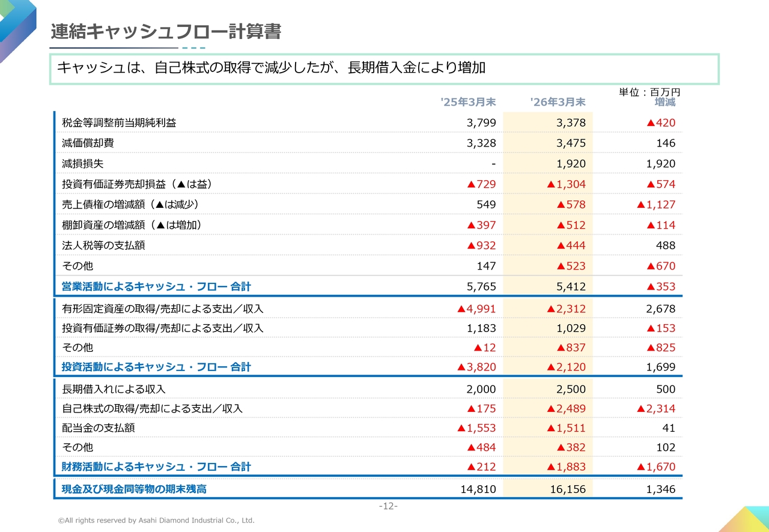
Task: Select the 配当金の支払額 row label
Action: point(98,428)
